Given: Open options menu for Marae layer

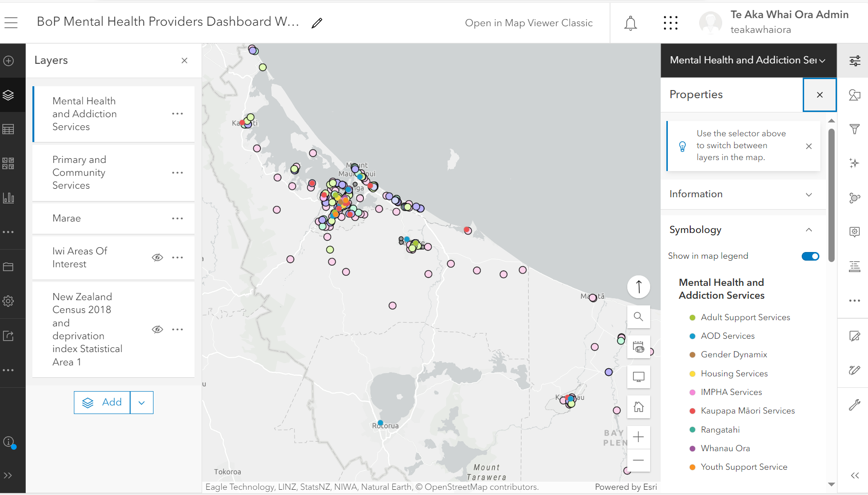Looking at the screenshot, I should click(x=177, y=218).
